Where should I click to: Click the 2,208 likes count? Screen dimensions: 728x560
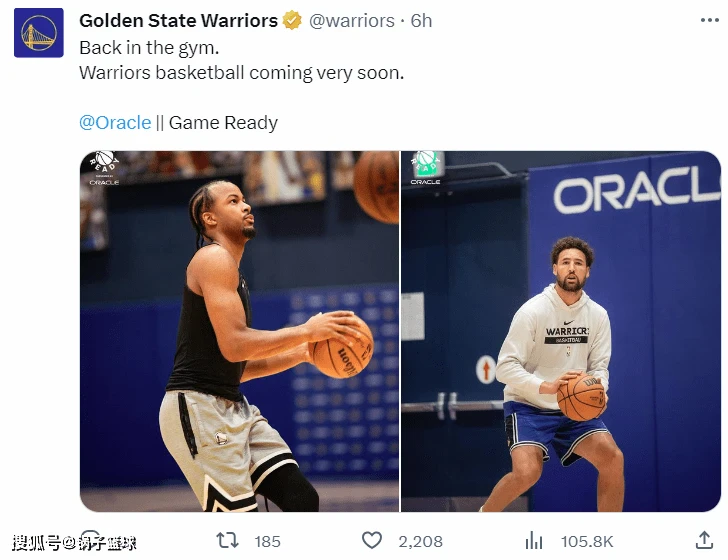[x=420, y=541]
